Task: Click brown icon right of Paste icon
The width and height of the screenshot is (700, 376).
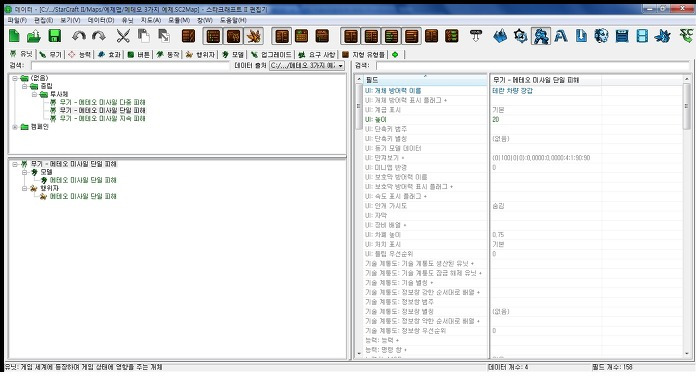Action: tap(188, 36)
